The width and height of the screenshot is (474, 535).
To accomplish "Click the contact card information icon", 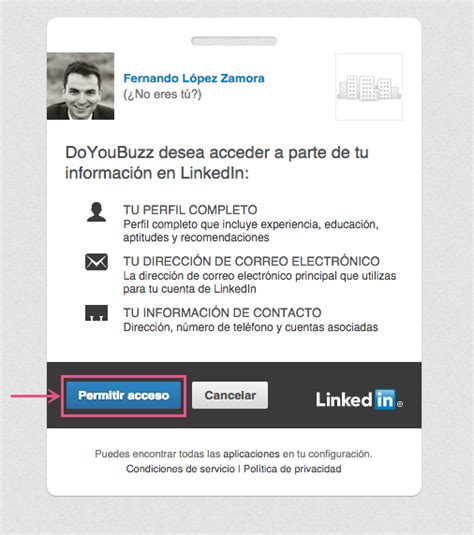I will [96, 313].
